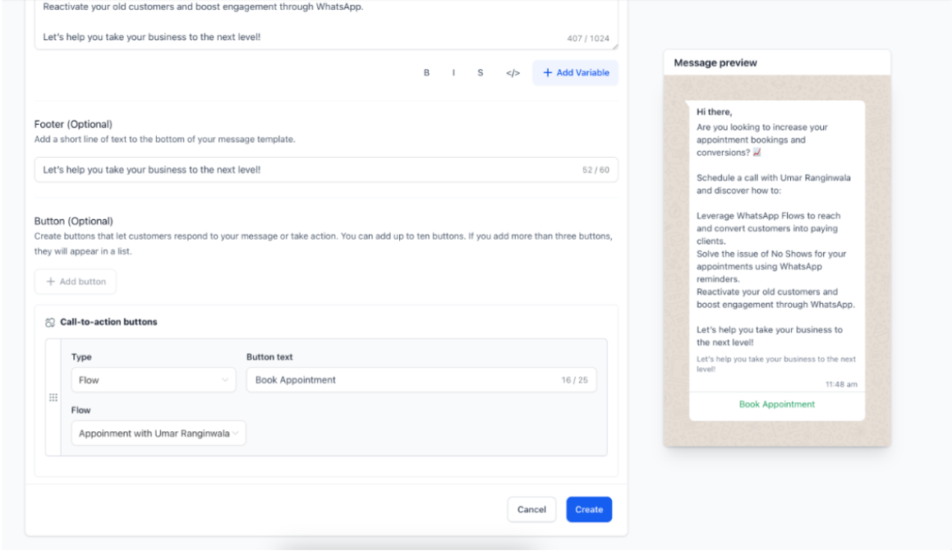The height and width of the screenshot is (560, 952).
Task: Click the textarea resize corner handle
Action: (x=614, y=47)
